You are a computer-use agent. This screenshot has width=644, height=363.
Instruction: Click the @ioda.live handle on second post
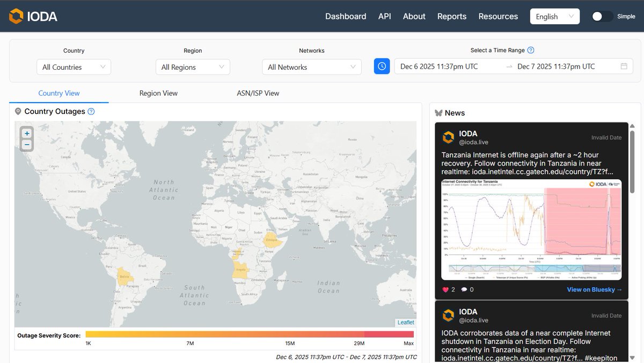(474, 321)
